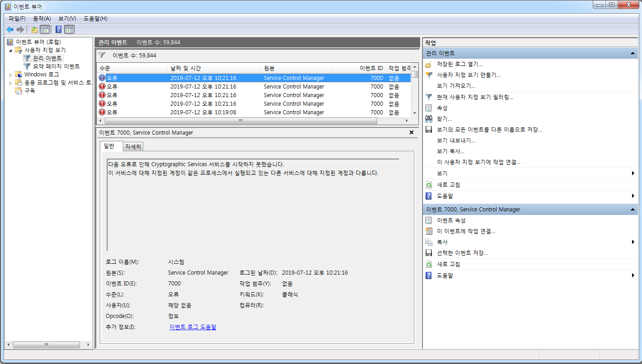
Task: Open the 보기 submenu arrow in actions
Action: click(633, 173)
